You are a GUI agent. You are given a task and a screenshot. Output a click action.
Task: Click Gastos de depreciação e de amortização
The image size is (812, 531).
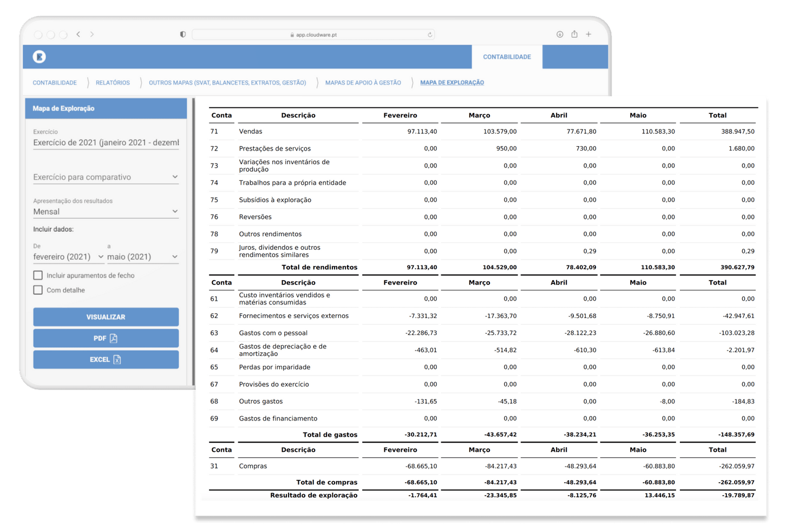pyautogui.click(x=283, y=350)
